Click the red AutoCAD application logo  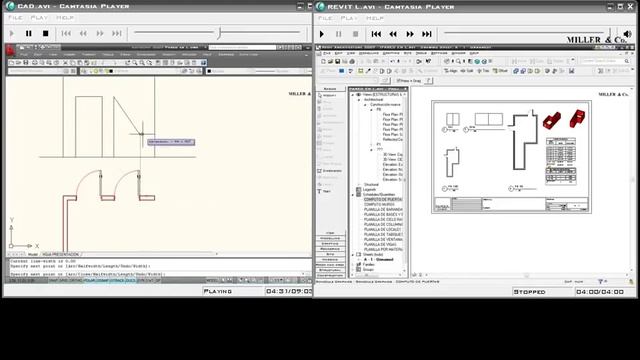10,50
